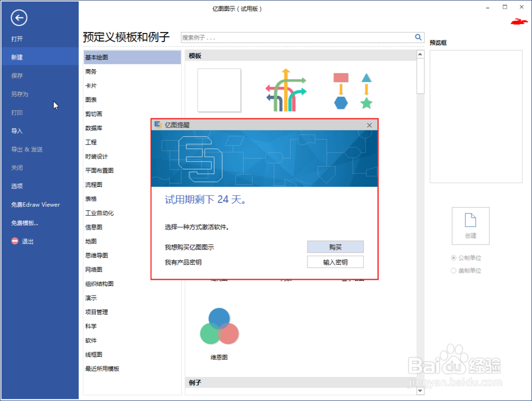Select the colorful arrows template
This screenshot has height=401, width=532.
[285, 91]
